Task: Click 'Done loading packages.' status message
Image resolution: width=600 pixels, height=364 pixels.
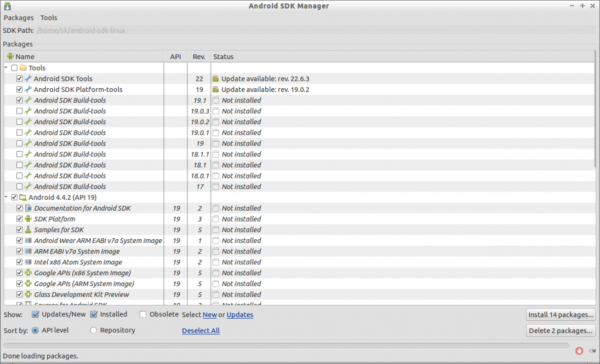Action: tap(41, 356)
